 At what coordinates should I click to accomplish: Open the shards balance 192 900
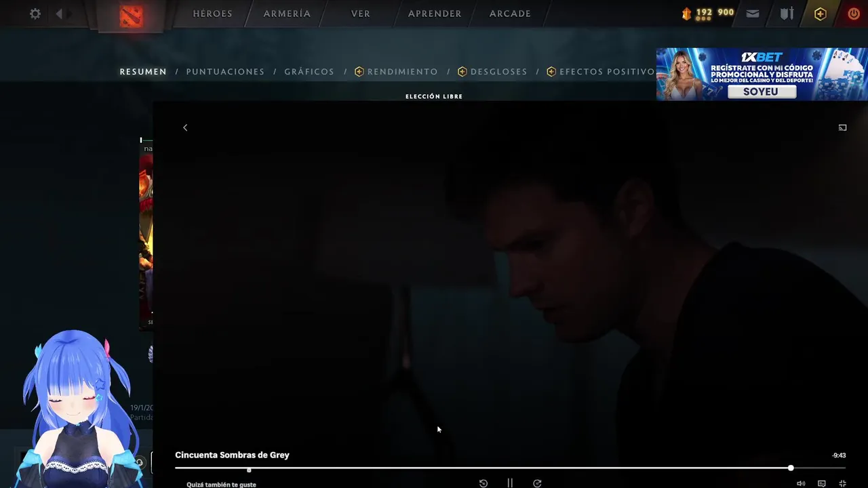708,13
